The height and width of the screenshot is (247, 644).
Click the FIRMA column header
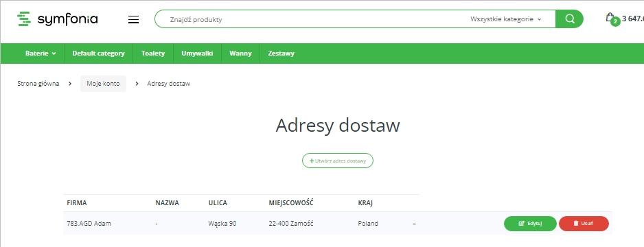point(77,203)
